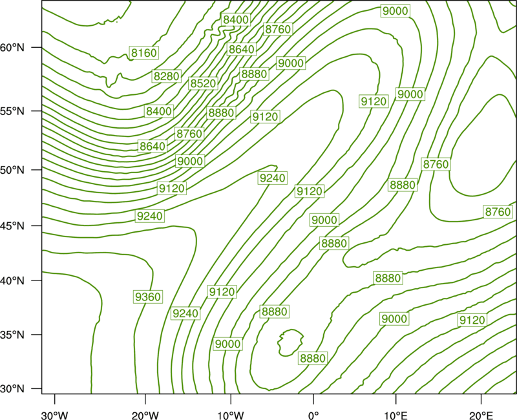Click the 45°N latitude axis label

click(12, 226)
